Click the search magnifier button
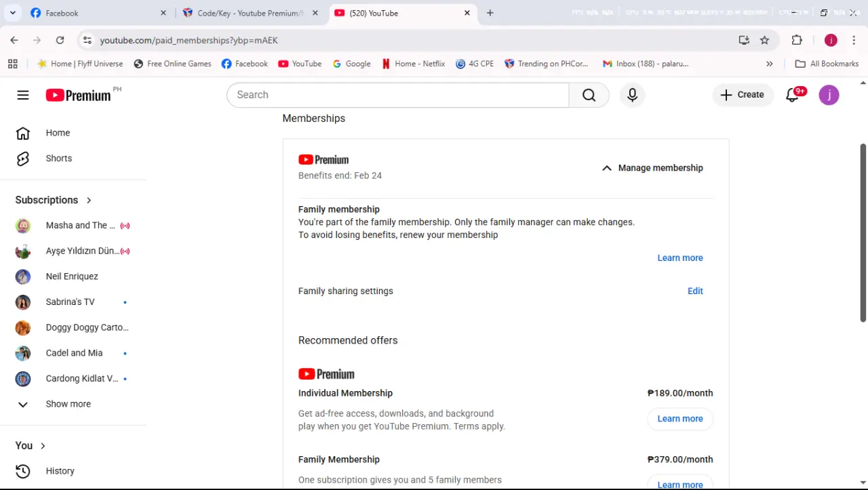 tap(589, 95)
